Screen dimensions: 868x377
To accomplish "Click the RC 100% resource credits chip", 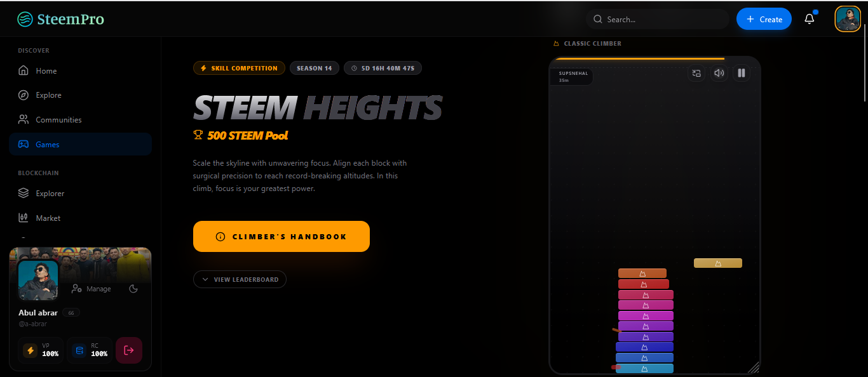I will (x=90, y=350).
